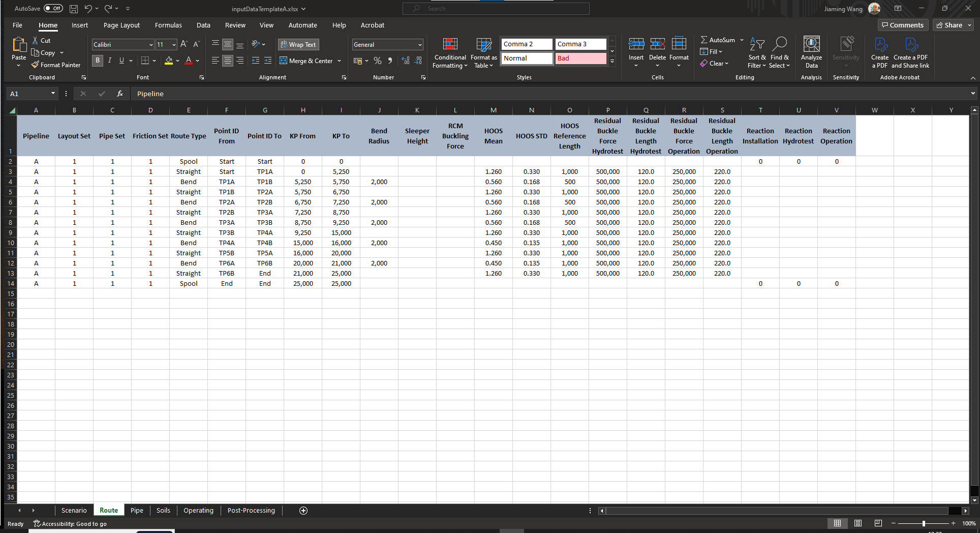Toggle Middle Align vertical alignment
980x533 pixels.
pos(228,44)
